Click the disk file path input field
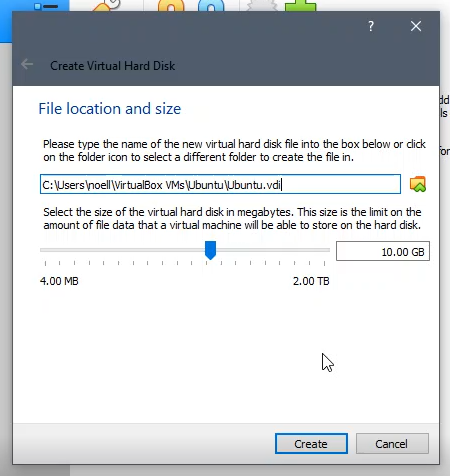450x476 pixels. [220, 184]
